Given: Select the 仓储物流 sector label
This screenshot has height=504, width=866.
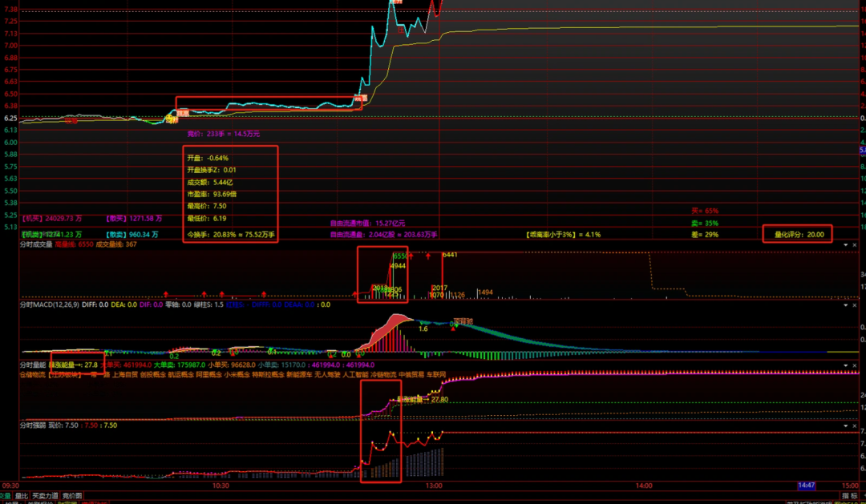Looking at the screenshot, I should (33, 375).
